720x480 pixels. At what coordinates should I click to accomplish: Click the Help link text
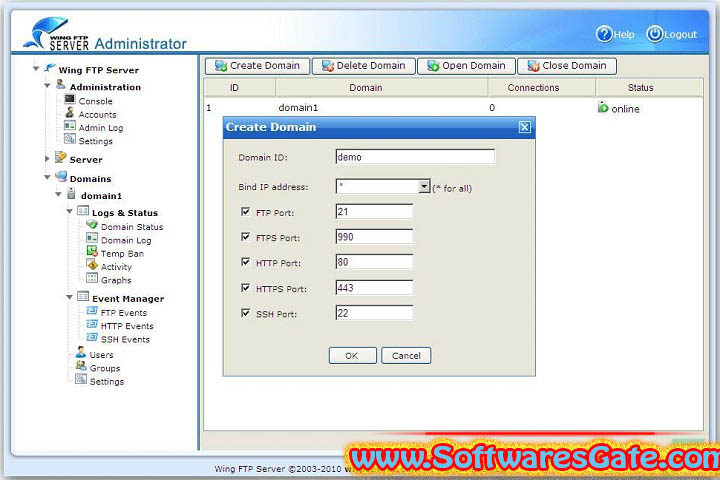pos(624,34)
